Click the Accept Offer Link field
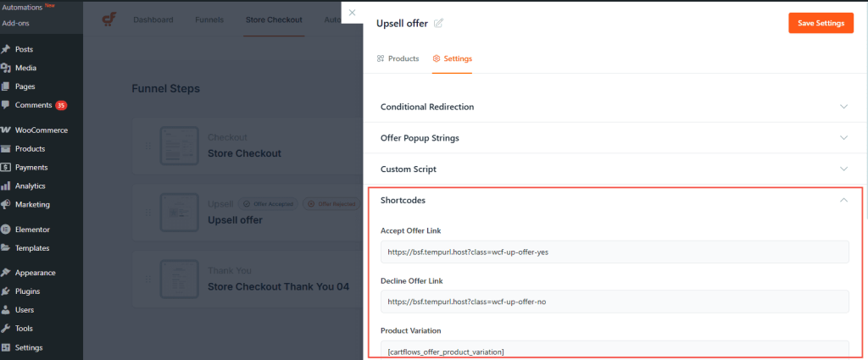The width and height of the screenshot is (868, 360). [x=615, y=252]
